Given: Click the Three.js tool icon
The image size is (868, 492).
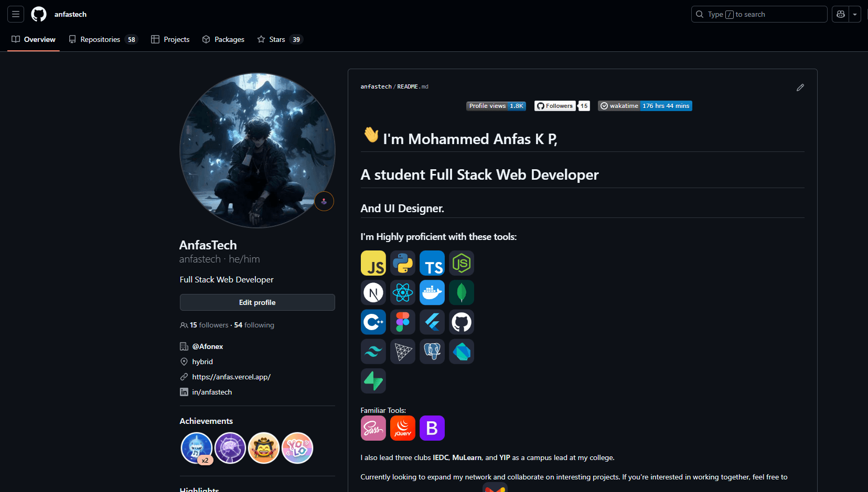Looking at the screenshot, I should point(403,352).
